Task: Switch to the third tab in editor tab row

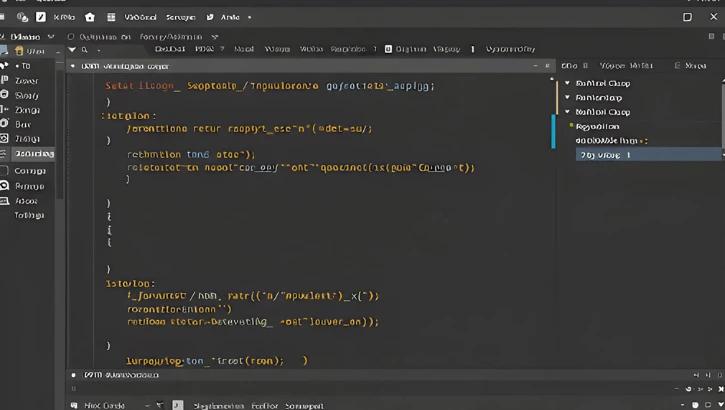Action: tap(244, 49)
